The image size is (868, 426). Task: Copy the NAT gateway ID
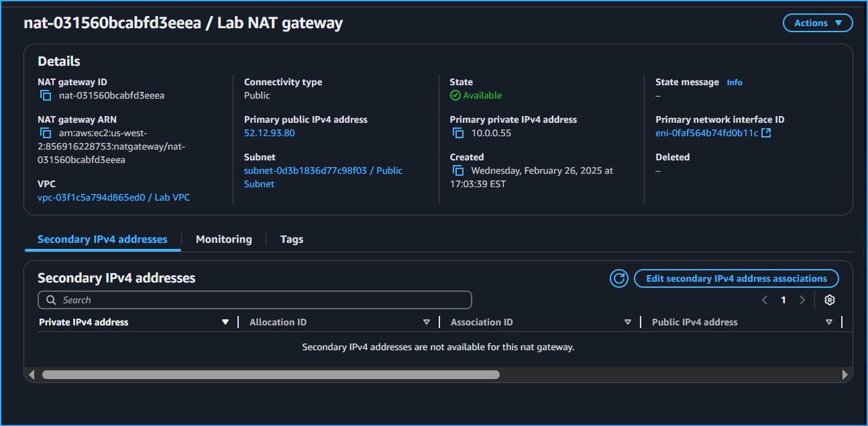pos(45,95)
